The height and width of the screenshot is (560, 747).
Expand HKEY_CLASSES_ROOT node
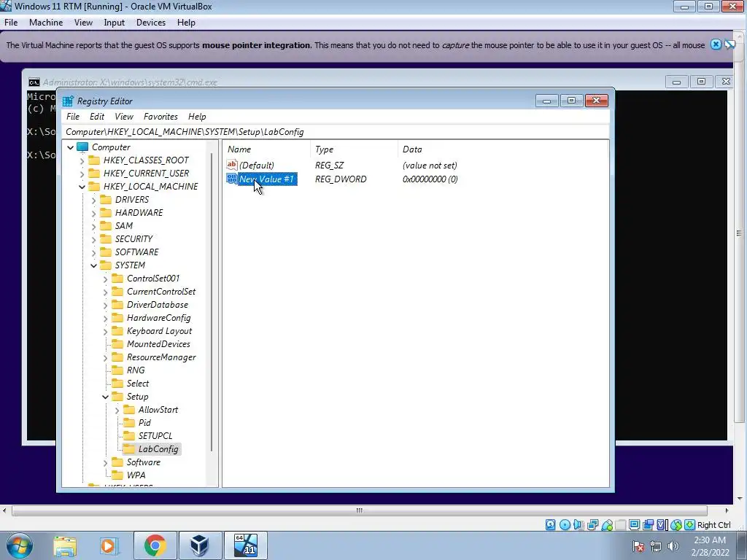pyautogui.click(x=82, y=160)
